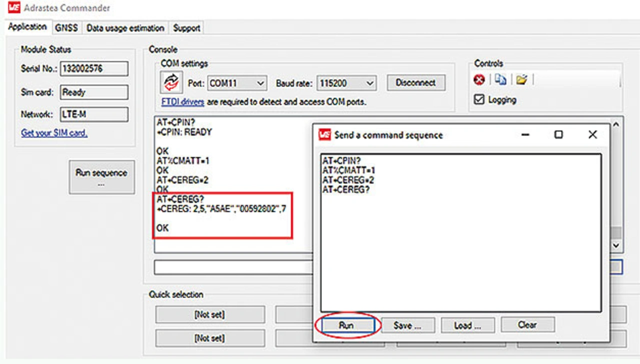The height and width of the screenshot is (364, 640).
Task: Click the red clear console icon
Action: (x=479, y=80)
